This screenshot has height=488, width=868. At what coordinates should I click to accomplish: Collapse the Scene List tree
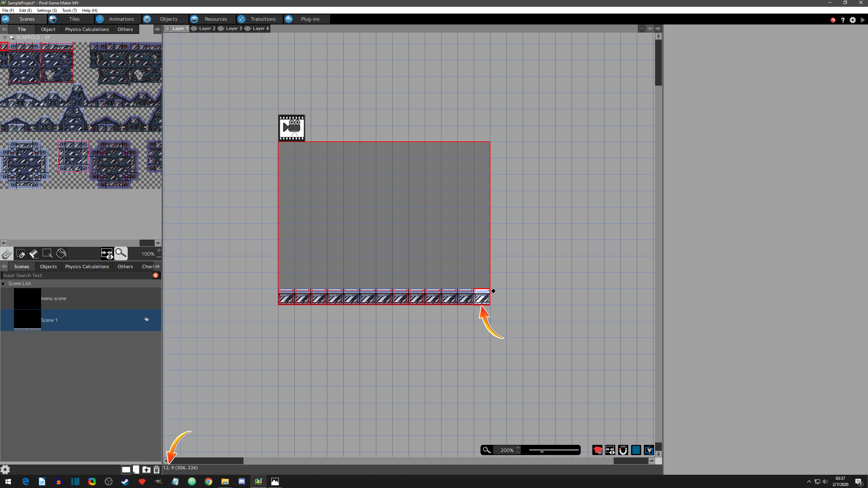tap(3, 283)
